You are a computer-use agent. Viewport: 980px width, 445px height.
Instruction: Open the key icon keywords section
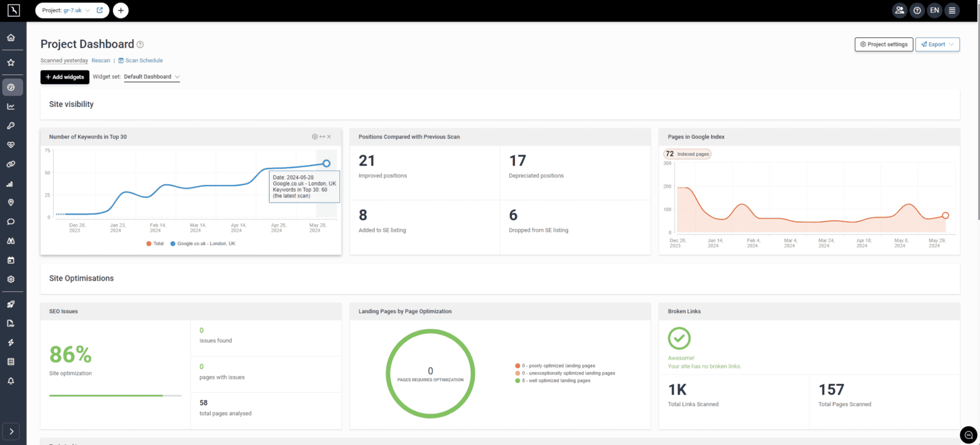click(11, 126)
